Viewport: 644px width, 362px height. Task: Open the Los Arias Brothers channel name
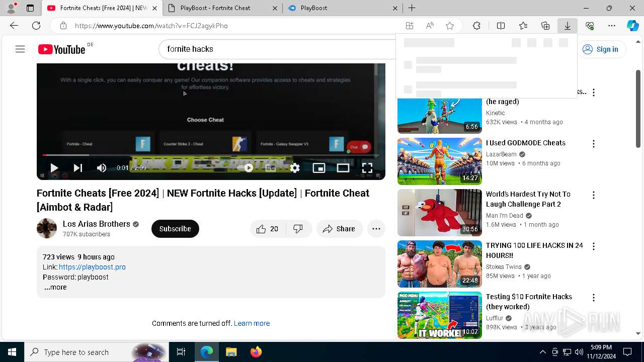[97, 224]
